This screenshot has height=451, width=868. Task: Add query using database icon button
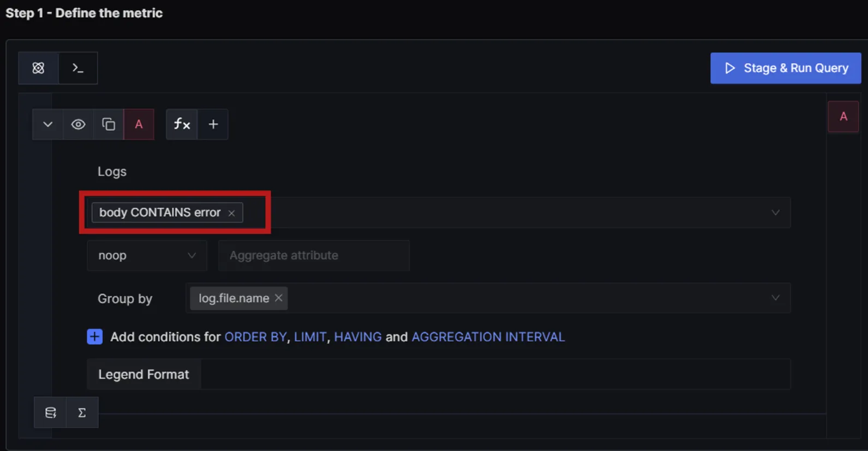tap(50, 413)
